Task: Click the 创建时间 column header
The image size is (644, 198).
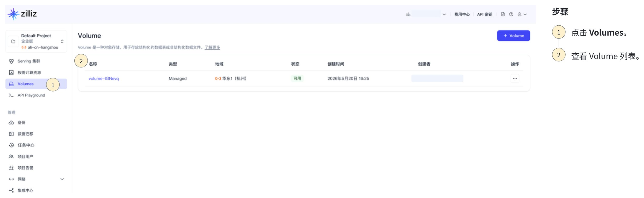Action: 336,64
